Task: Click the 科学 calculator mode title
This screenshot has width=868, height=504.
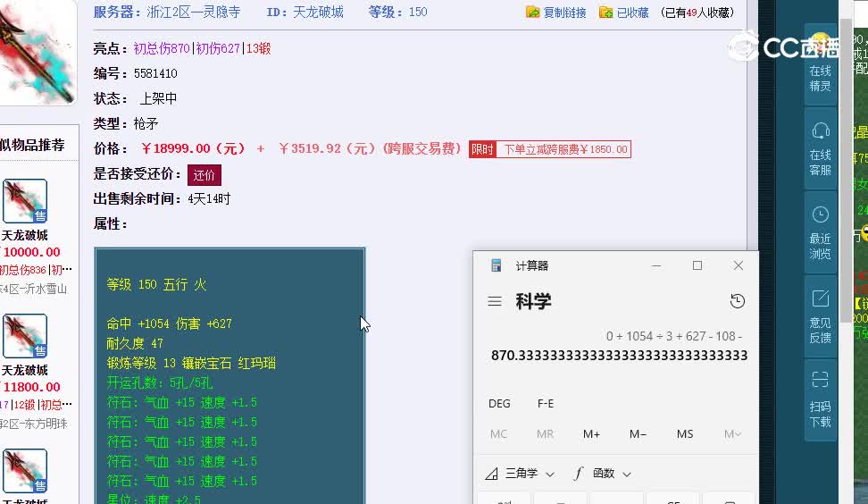Action: 534,301
